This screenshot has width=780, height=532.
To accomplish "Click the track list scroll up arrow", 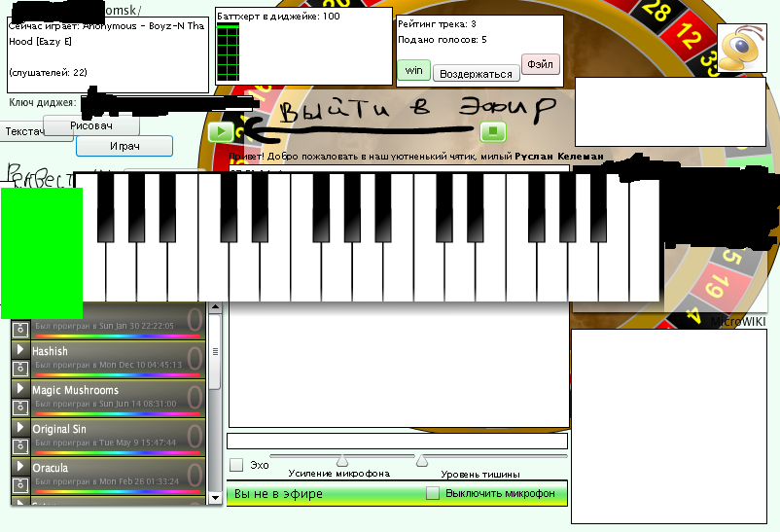I will [215, 307].
